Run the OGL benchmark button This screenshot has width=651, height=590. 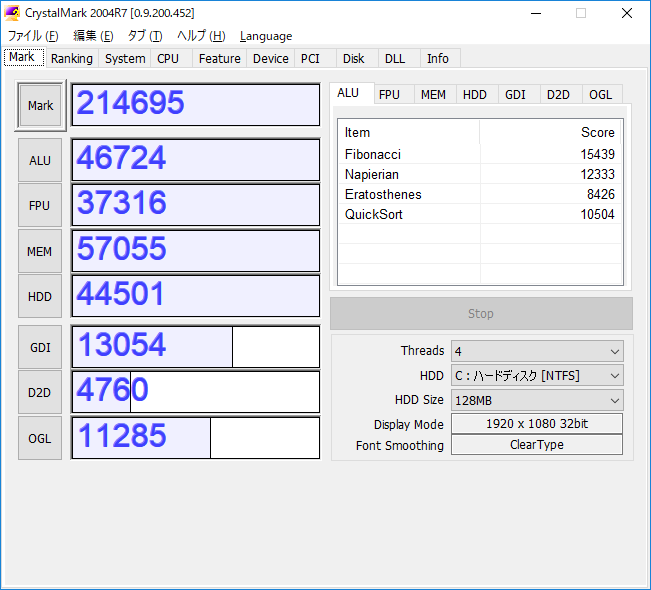[x=40, y=438]
